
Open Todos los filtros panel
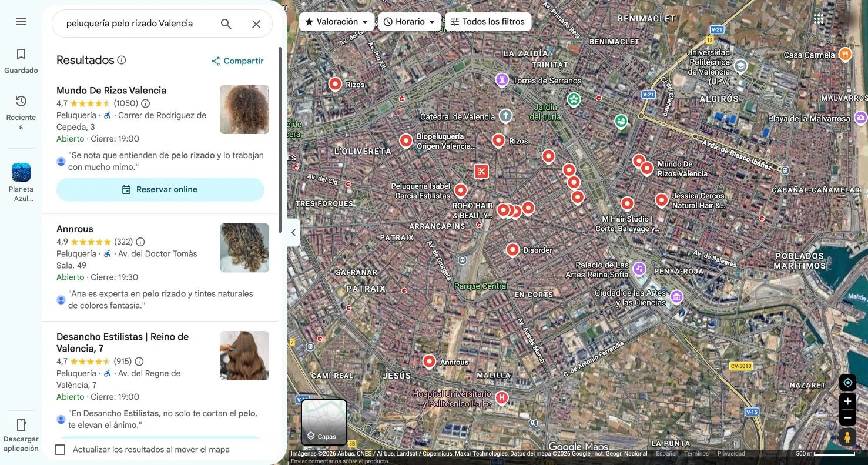(x=488, y=22)
